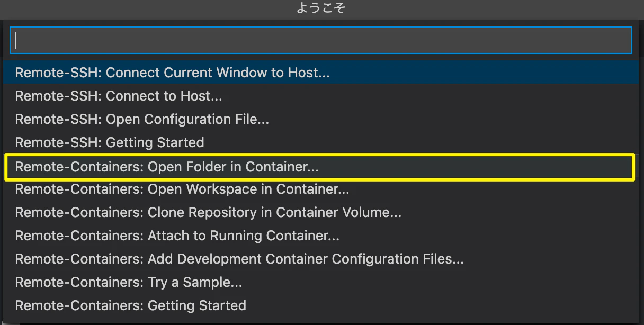This screenshot has width=644, height=325.
Task: Pick the last command in the list
Action: coord(131,305)
